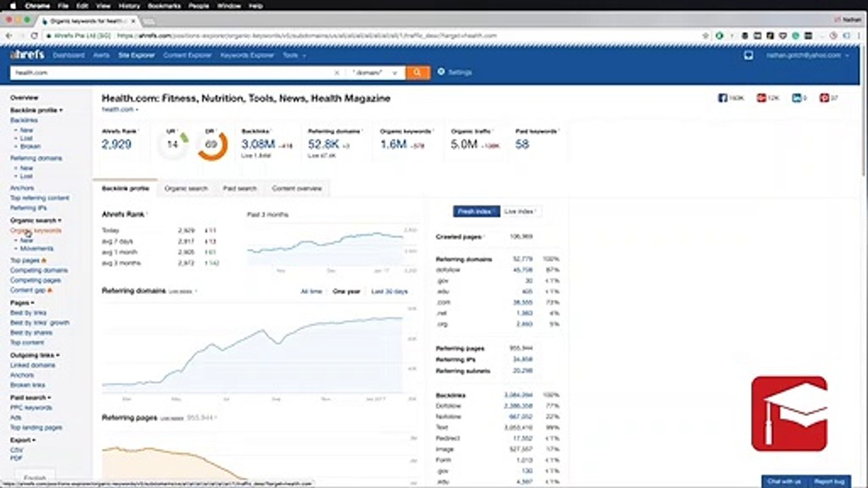Open the Chrome Bookmarks menu
This screenshot has height=488, width=868.
click(165, 5)
